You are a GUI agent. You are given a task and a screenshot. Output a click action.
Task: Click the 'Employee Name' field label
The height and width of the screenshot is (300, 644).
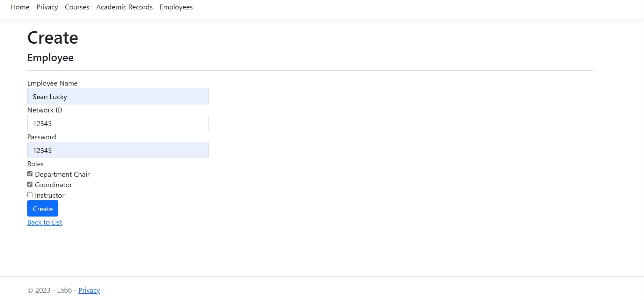pyautogui.click(x=52, y=83)
